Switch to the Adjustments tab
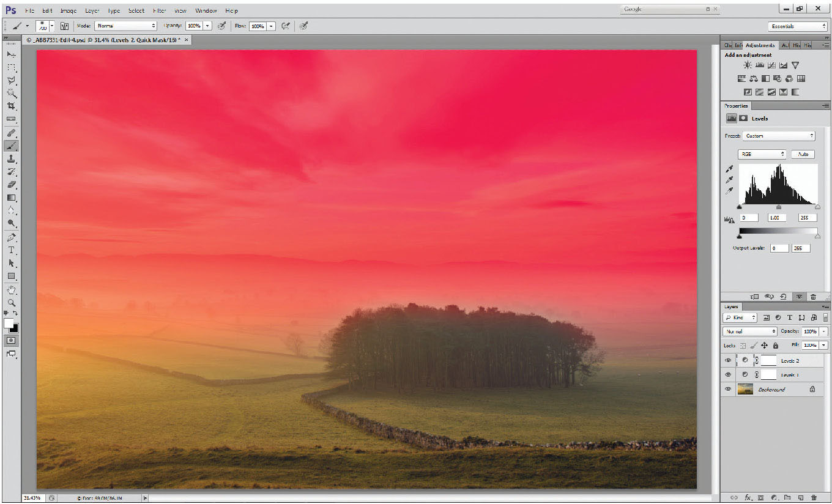Viewport: 832px width, 504px height. [760, 45]
